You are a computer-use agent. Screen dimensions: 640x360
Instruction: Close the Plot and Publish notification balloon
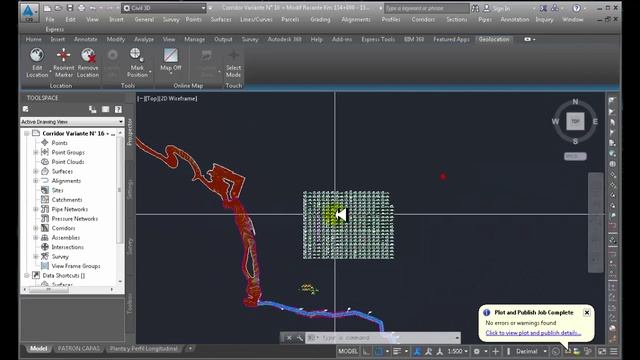587,313
